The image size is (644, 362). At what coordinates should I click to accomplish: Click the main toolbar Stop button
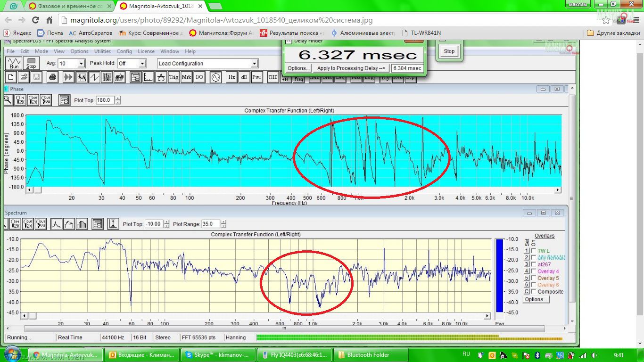point(31,63)
